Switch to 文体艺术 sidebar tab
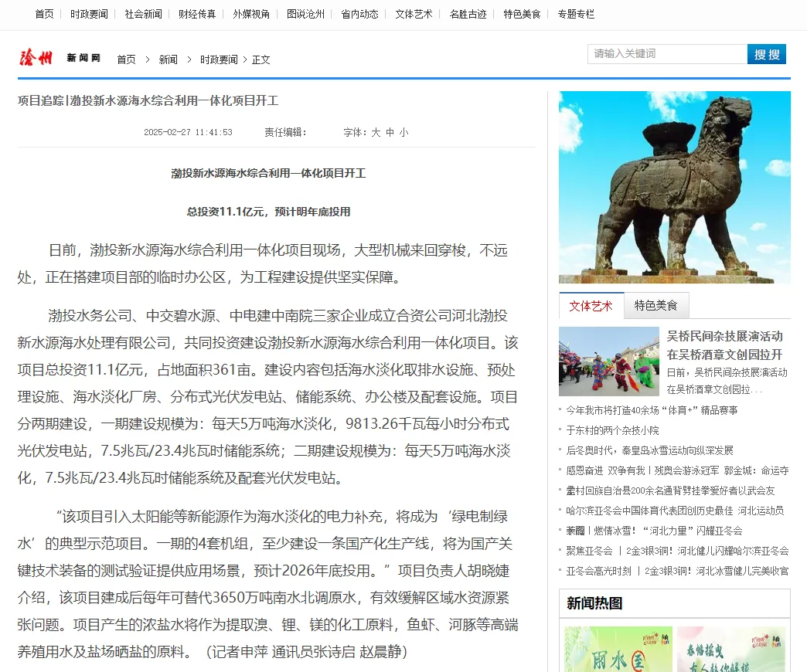This screenshot has width=807, height=672. pyautogui.click(x=591, y=306)
